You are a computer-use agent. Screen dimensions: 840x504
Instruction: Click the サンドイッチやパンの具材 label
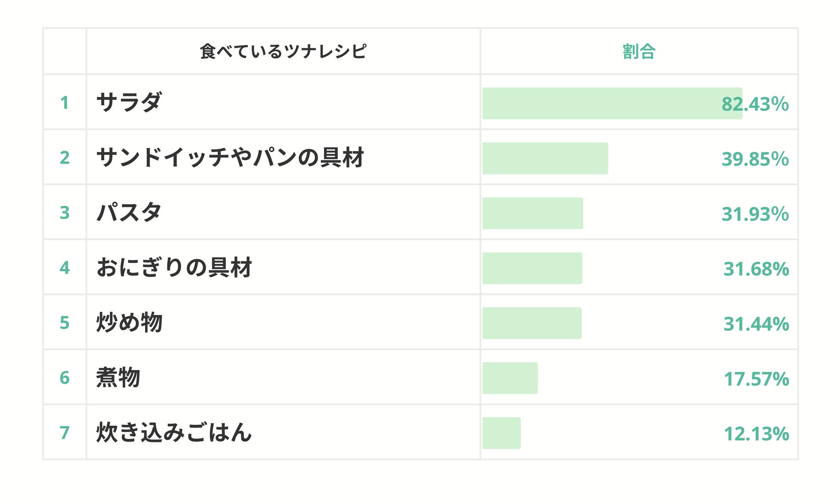pos(230,157)
